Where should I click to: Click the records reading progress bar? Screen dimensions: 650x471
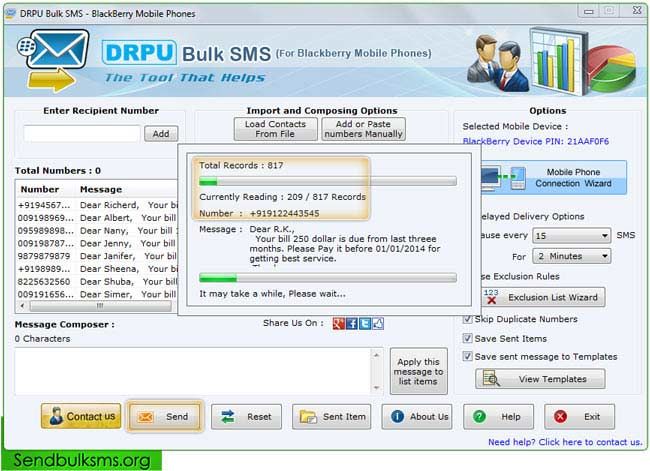tap(328, 181)
